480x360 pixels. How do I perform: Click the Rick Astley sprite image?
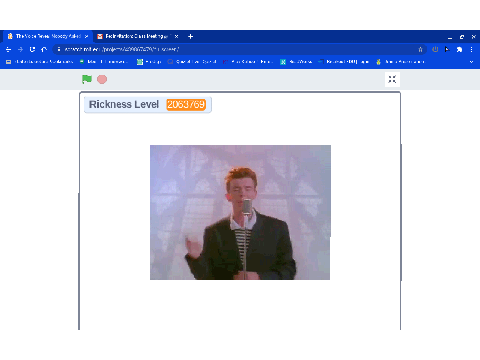coord(240,212)
